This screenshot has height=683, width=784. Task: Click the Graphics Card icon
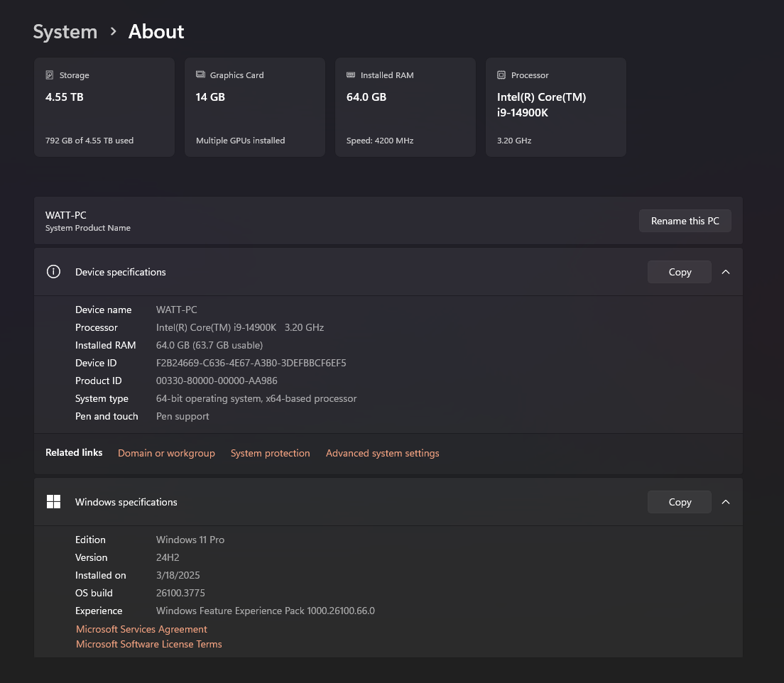(200, 75)
